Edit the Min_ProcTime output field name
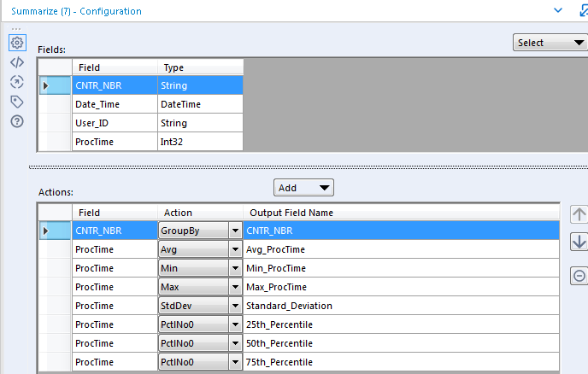The image size is (588, 374). [401, 268]
